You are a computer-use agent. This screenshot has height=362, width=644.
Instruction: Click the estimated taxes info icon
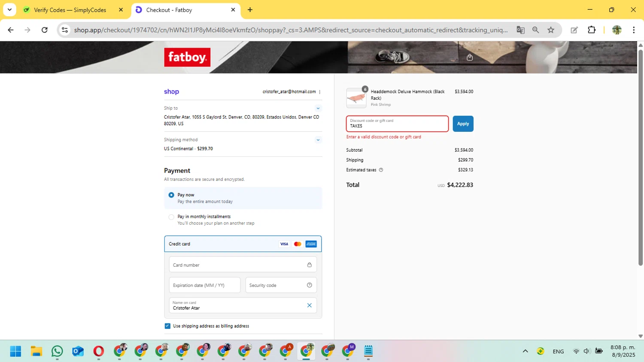pos(381,170)
